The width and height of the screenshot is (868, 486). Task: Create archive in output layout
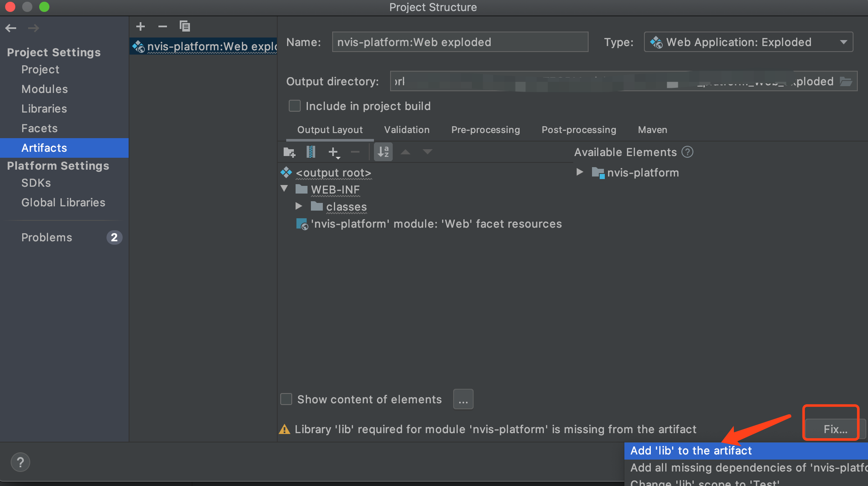click(311, 152)
